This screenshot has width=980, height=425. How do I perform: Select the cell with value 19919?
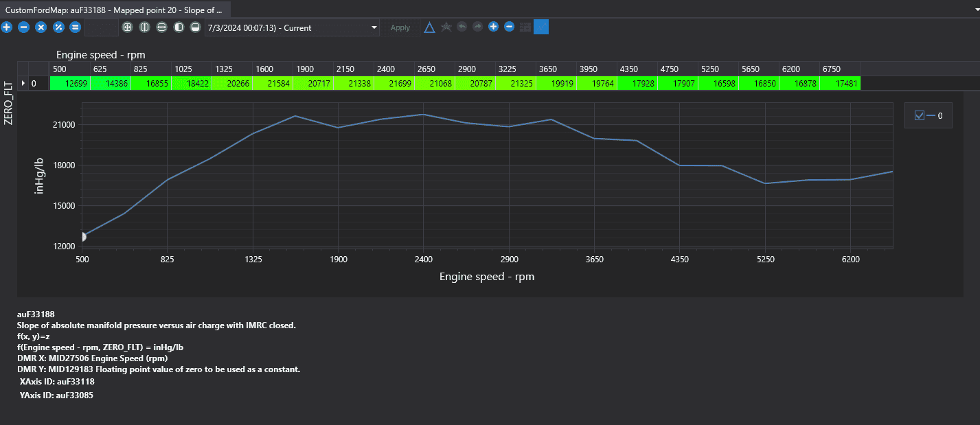click(556, 83)
